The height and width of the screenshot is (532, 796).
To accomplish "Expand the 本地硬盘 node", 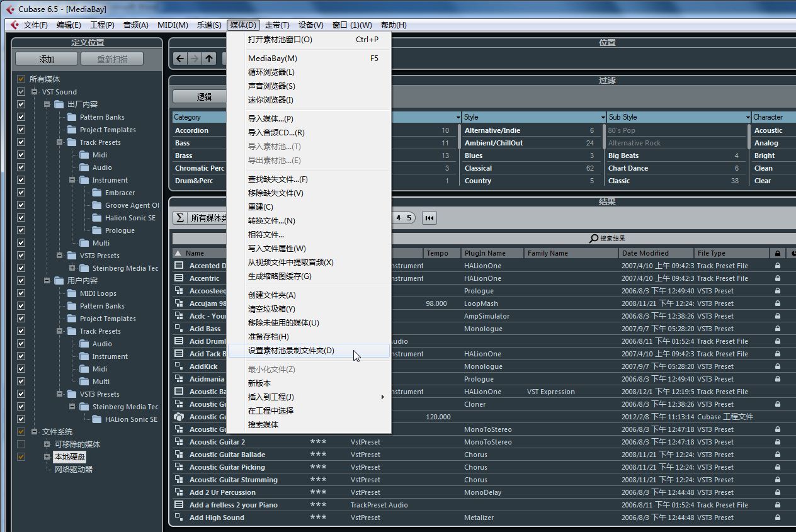I will (47, 457).
